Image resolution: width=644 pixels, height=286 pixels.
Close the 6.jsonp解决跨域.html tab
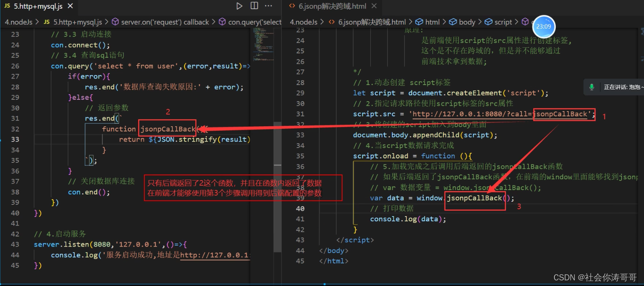tap(375, 6)
